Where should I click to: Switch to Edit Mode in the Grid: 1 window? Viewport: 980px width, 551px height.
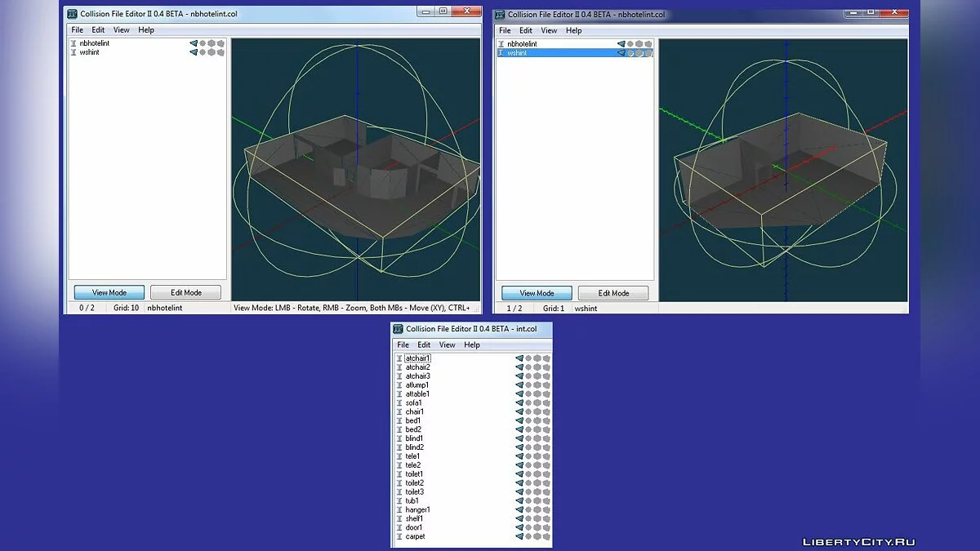[613, 293]
